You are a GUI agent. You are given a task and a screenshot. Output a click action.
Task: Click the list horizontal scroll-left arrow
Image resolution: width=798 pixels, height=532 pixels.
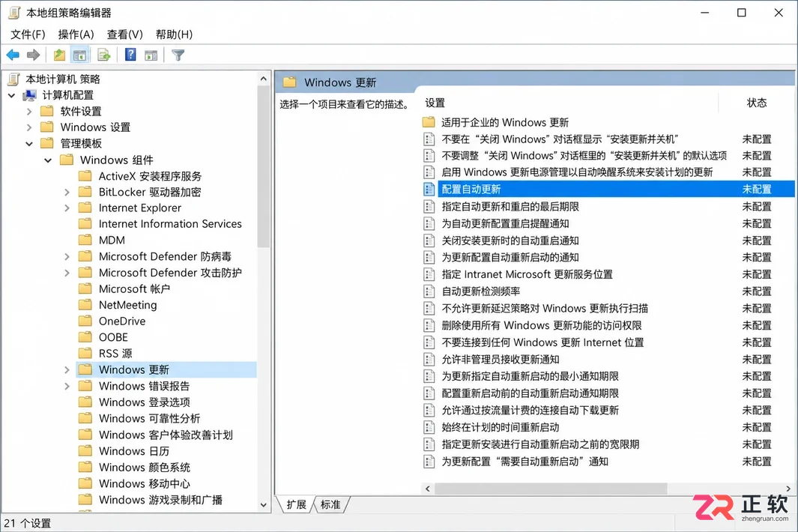coord(428,489)
